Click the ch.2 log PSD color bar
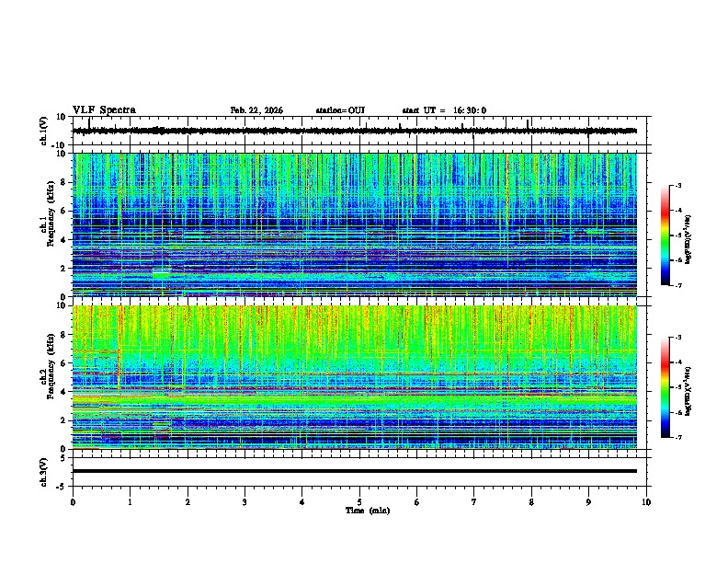728x563 pixels. (665, 387)
